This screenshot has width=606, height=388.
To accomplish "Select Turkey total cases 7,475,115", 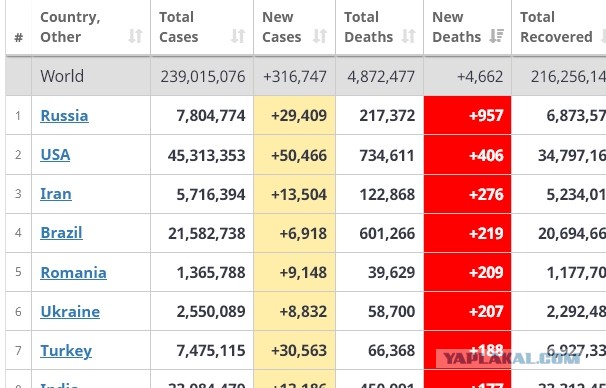I will pyautogui.click(x=211, y=351).
